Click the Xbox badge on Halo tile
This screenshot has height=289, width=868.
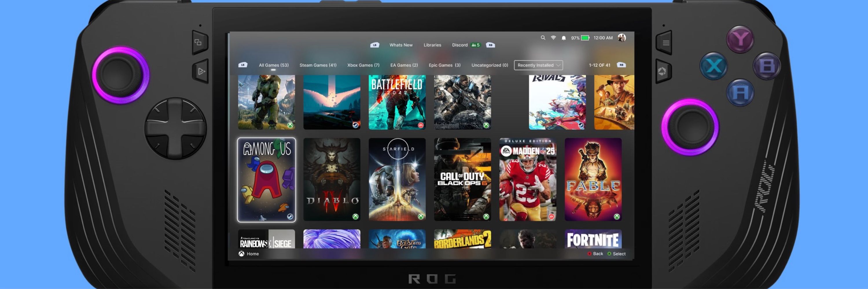290,125
